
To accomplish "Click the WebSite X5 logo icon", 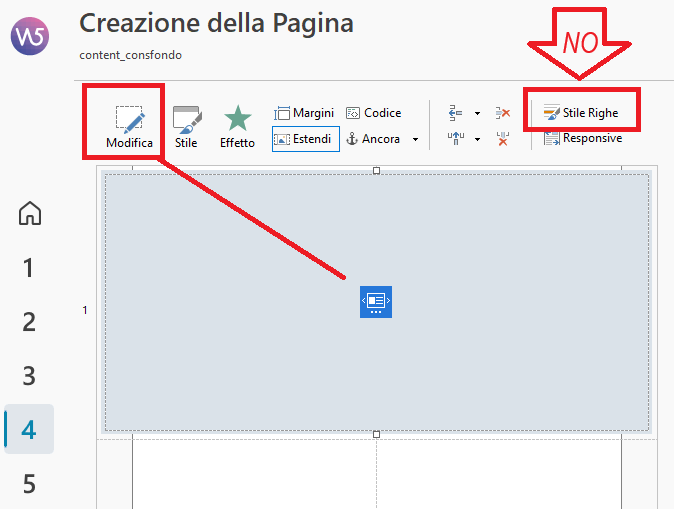I will 30,36.
